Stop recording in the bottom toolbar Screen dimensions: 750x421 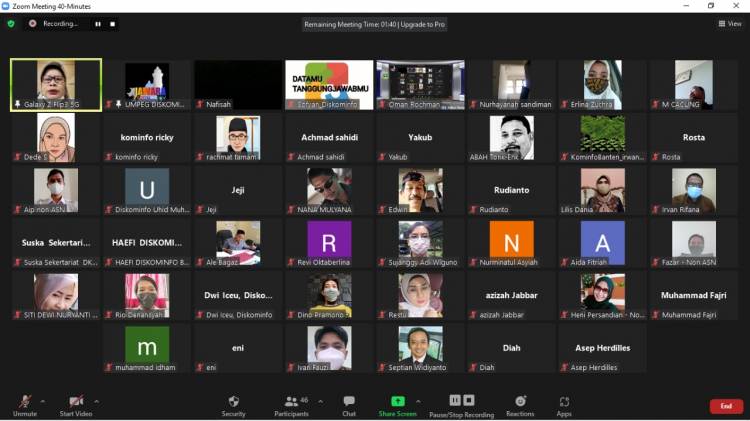[x=469, y=400]
